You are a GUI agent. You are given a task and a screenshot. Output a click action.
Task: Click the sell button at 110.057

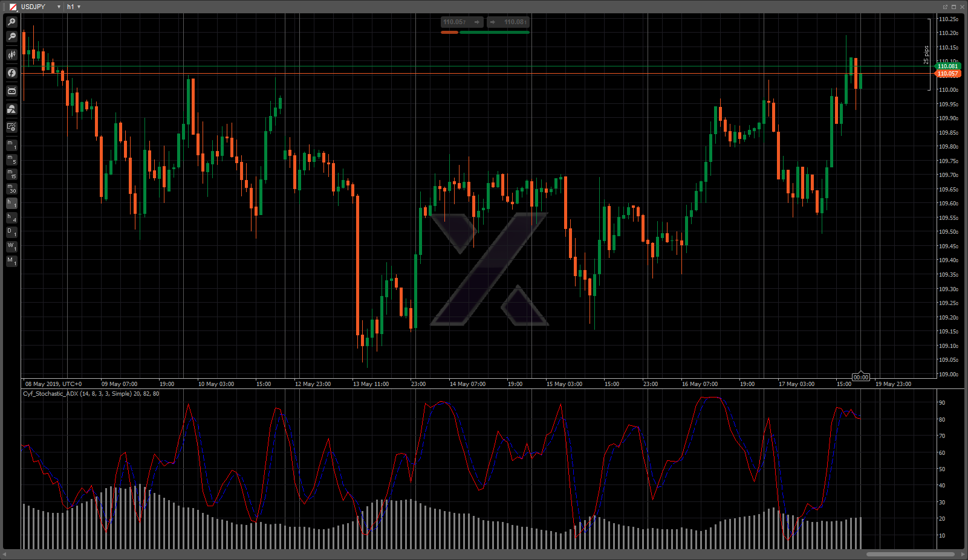[462, 22]
